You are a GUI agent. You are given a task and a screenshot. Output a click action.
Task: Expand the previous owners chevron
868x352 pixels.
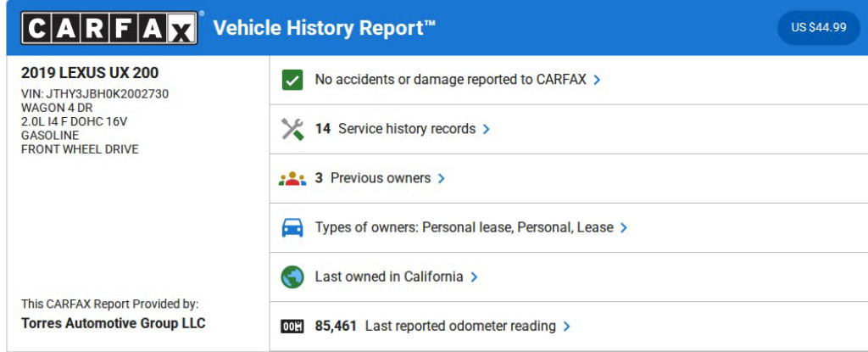[442, 178]
